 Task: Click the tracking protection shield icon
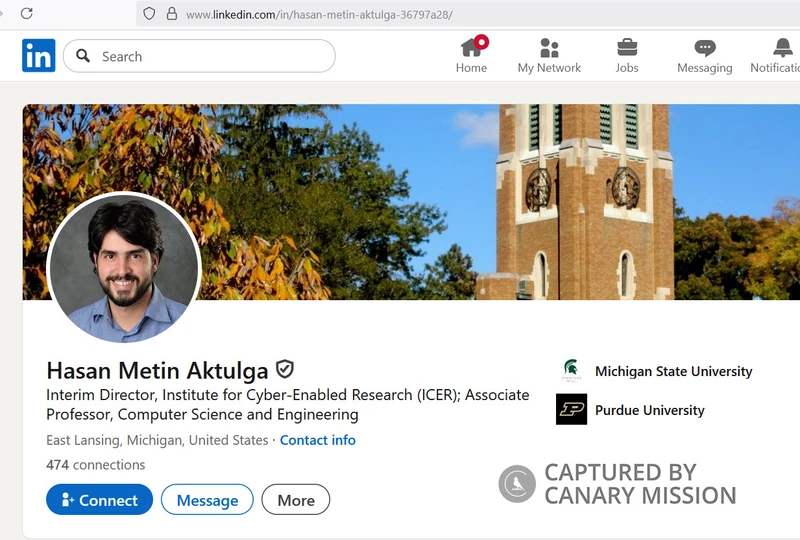150,14
